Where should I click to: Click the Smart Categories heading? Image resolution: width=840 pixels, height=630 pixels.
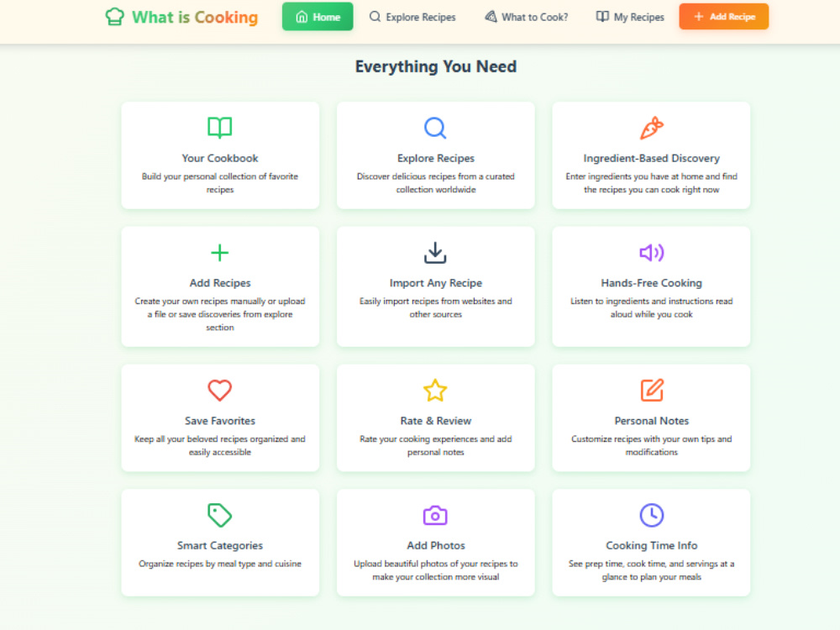219,545
